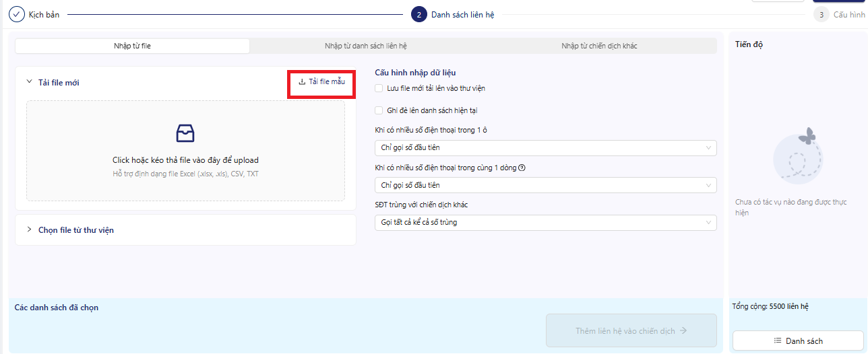
Task: Switch to Nhập từ file tab
Action: (x=132, y=46)
